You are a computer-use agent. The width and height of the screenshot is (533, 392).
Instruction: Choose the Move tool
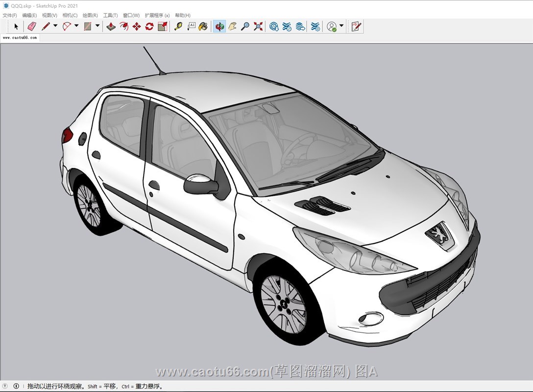click(x=137, y=26)
